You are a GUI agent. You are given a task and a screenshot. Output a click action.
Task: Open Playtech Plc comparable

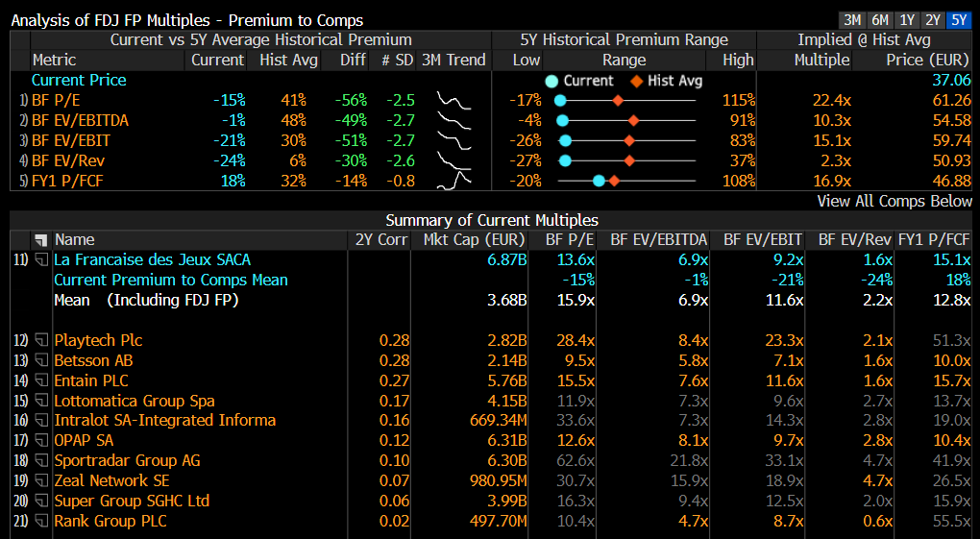[x=98, y=340]
